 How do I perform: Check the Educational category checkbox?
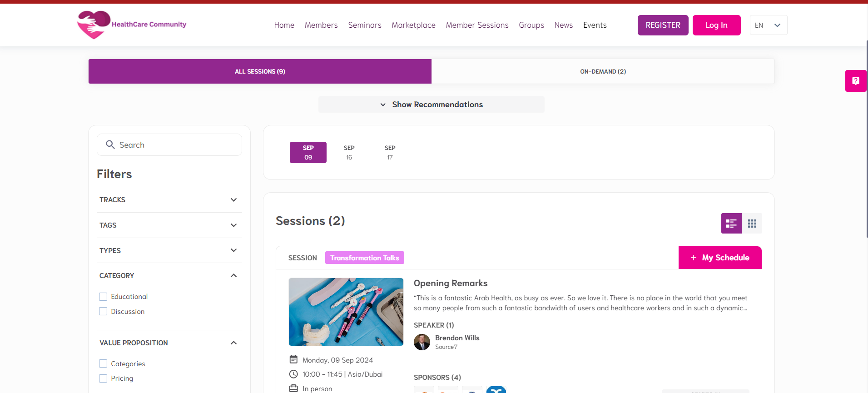103,297
